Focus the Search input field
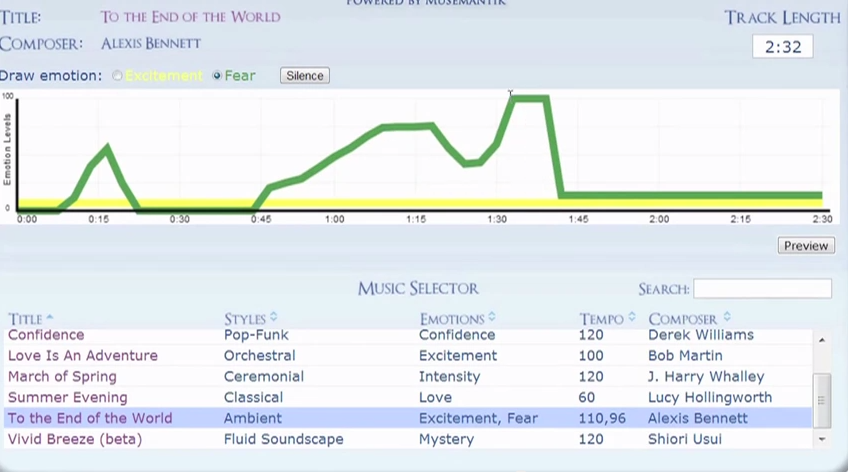The image size is (848, 472). point(763,289)
